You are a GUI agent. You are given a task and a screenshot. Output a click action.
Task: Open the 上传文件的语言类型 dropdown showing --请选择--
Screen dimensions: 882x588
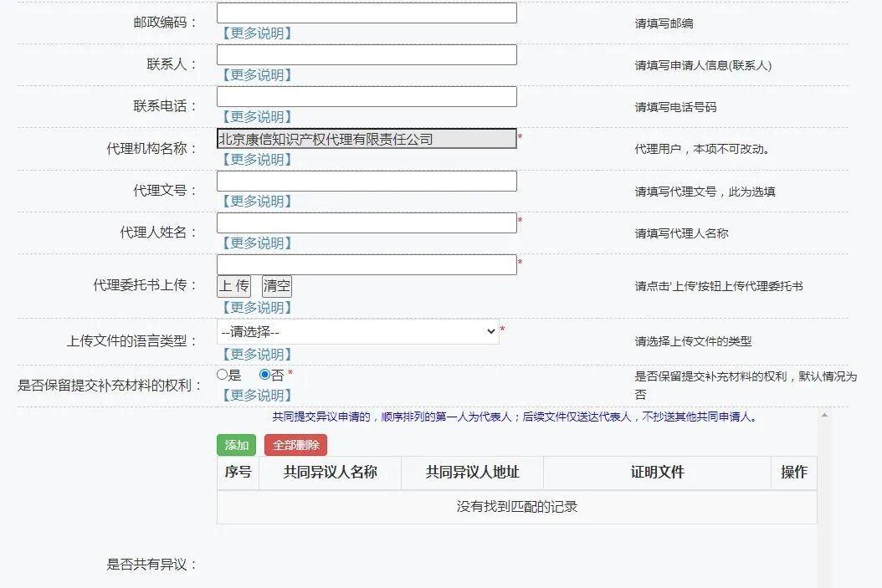point(358,332)
